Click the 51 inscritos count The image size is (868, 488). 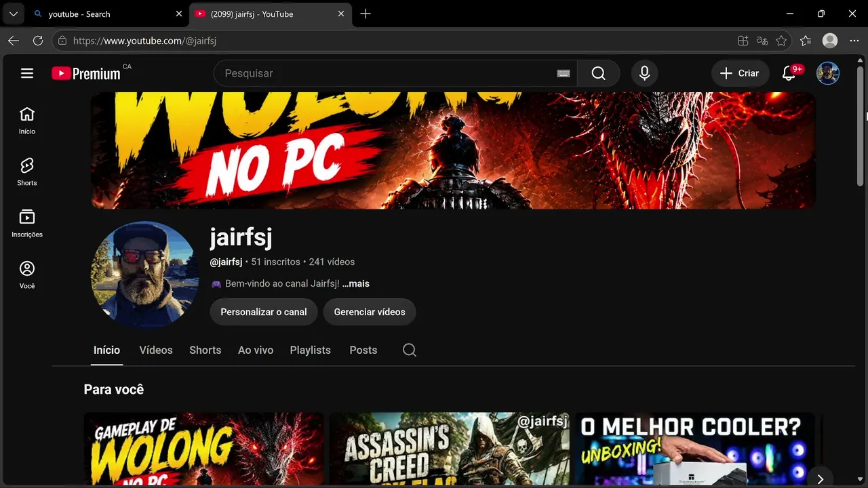click(275, 262)
